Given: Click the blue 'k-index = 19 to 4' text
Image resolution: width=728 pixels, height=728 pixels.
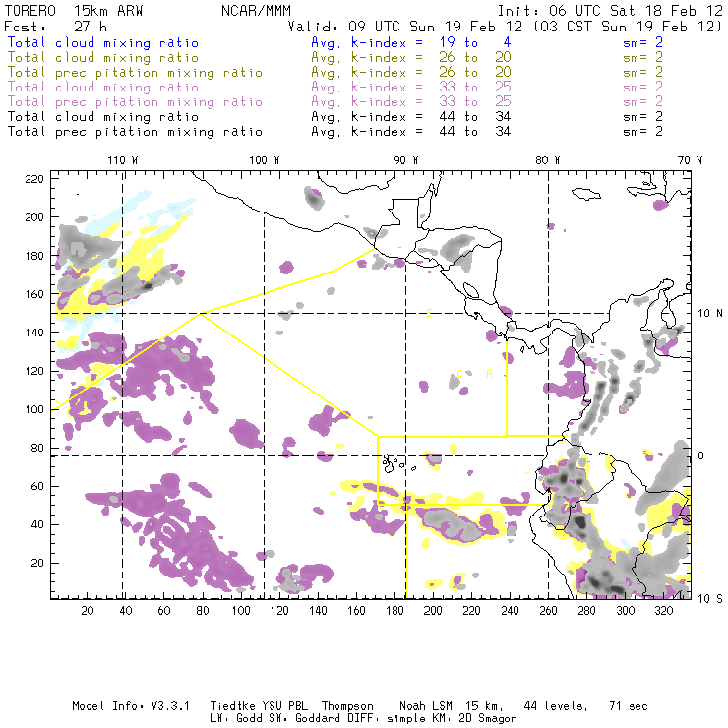Looking at the screenshot, I should coord(431,43).
